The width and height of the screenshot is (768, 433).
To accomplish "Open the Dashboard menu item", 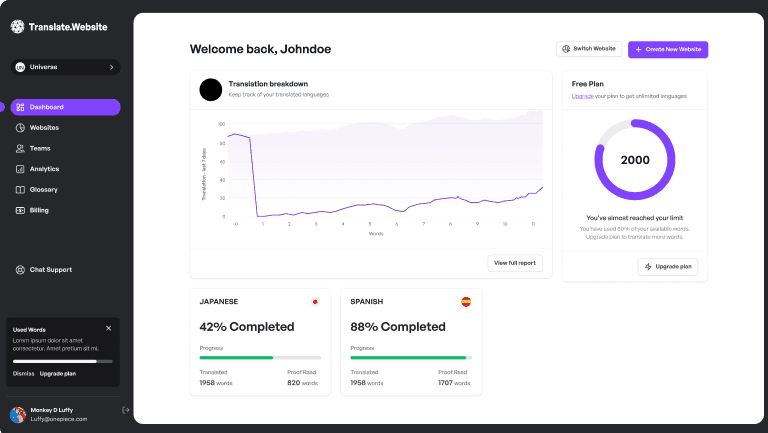I will (65, 107).
